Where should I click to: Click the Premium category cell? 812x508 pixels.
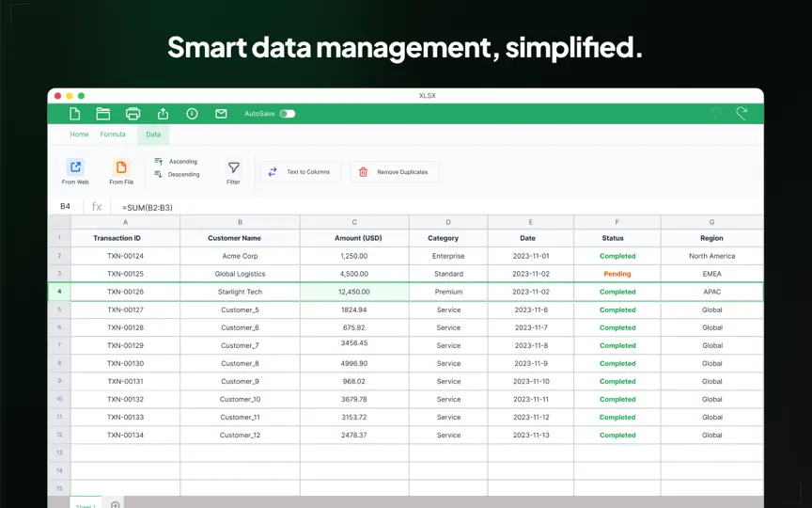448,292
